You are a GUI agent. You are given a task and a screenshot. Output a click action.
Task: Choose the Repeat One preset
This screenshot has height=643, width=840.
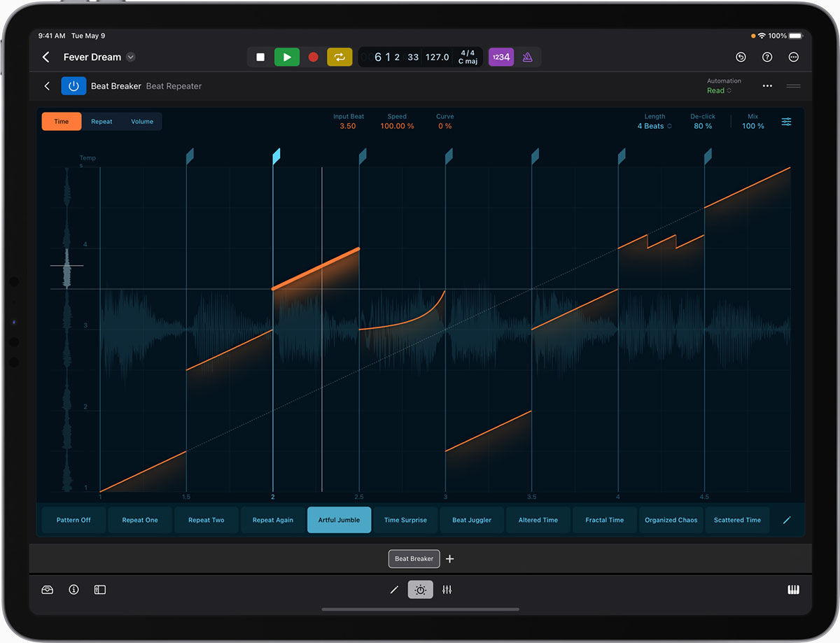(x=140, y=520)
